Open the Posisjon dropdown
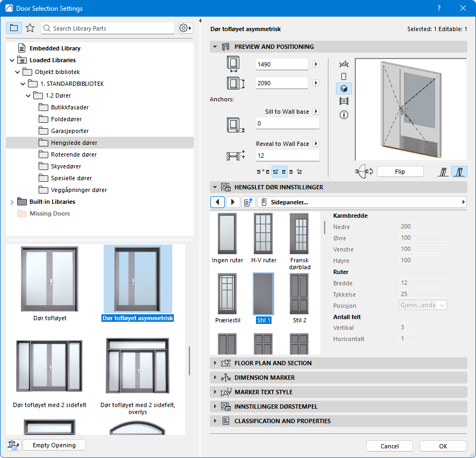This screenshot has height=458, width=476. pyautogui.click(x=422, y=305)
